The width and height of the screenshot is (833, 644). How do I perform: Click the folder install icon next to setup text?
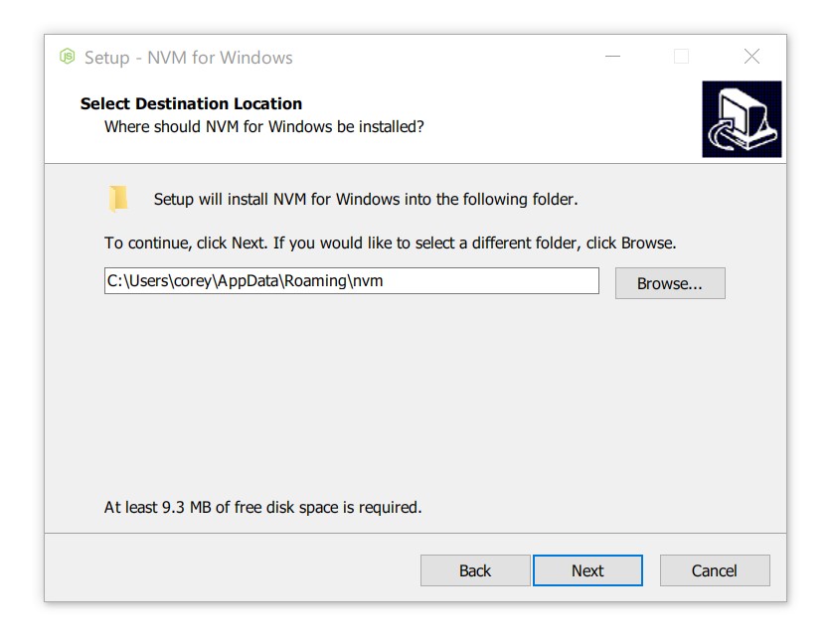click(x=119, y=197)
